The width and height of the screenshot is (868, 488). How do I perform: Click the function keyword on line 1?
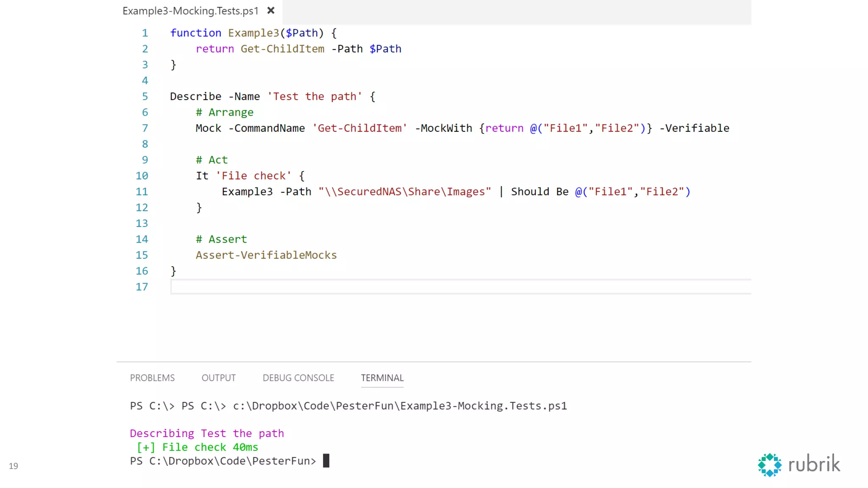pos(195,33)
